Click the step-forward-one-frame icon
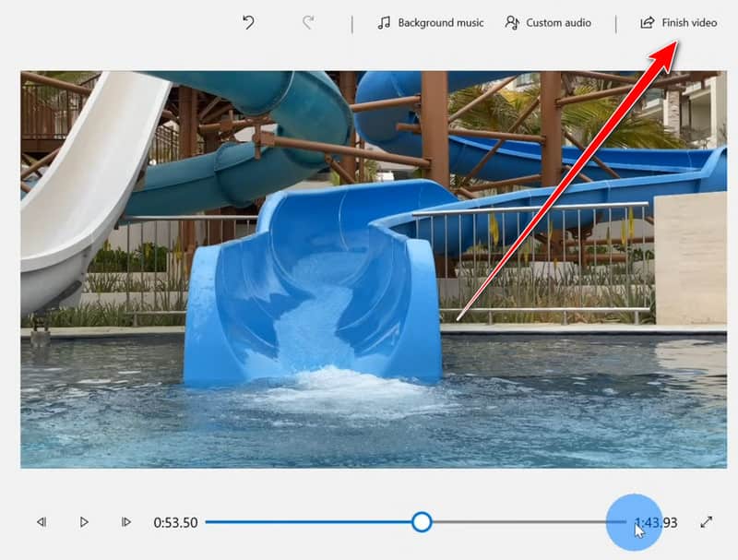 pos(125,521)
